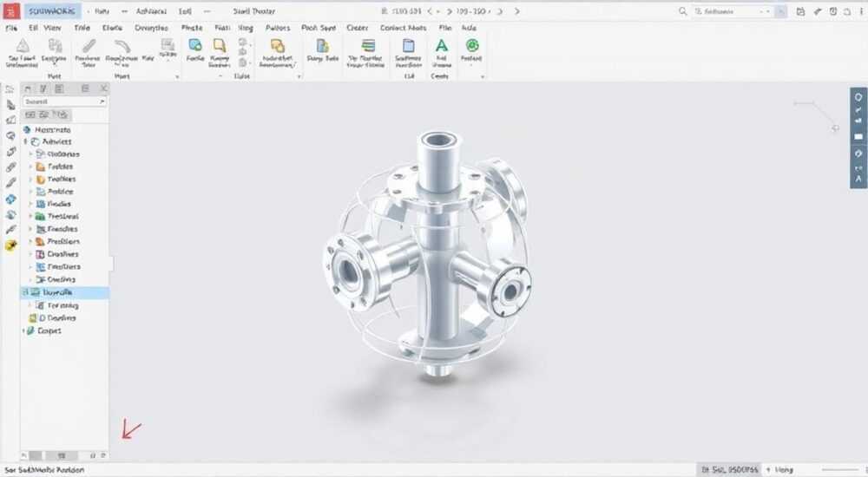Click the magnifier search icon
The width and height of the screenshot is (868, 477).
pyautogui.click(x=682, y=11)
